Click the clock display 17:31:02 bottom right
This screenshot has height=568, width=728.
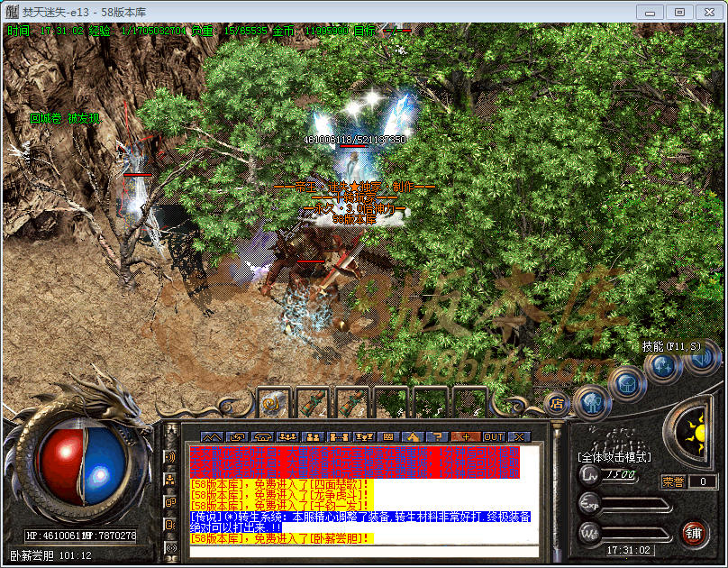629,550
